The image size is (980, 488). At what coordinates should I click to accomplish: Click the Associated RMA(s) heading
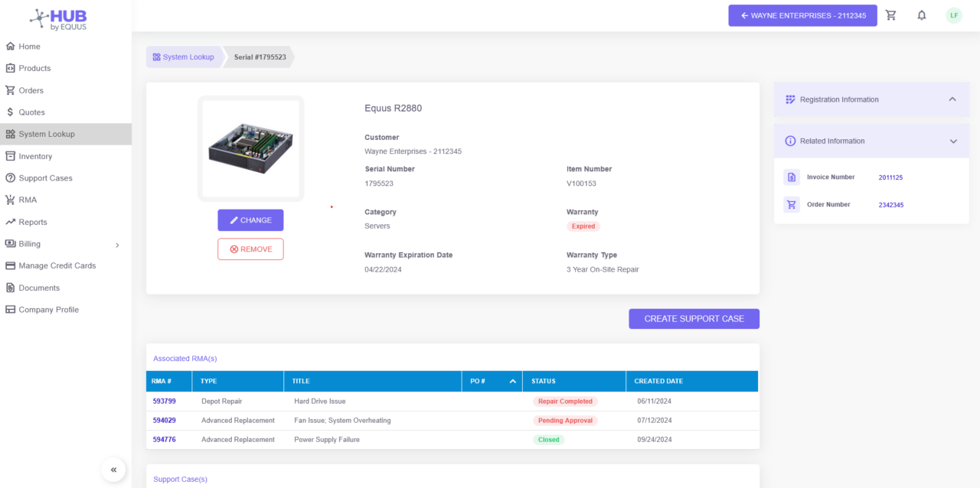tap(185, 358)
